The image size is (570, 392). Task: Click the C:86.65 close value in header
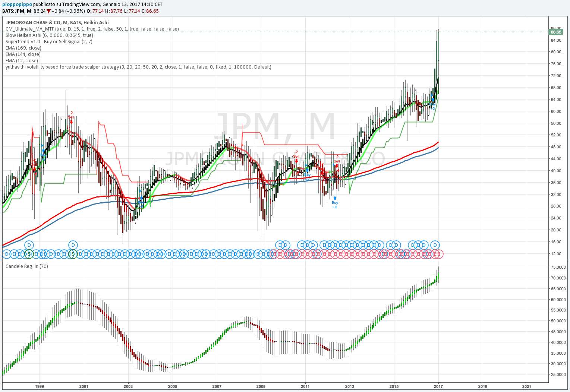click(x=150, y=11)
